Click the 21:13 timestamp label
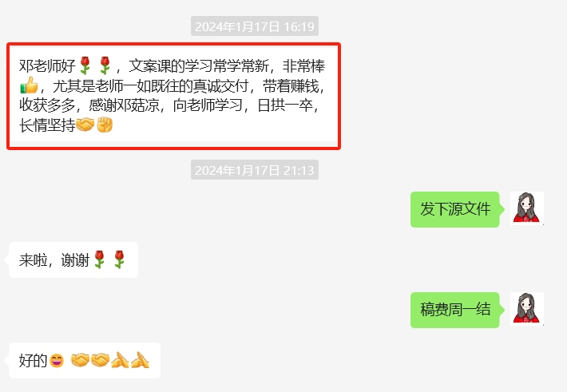Image resolution: width=567 pixels, height=392 pixels. coord(255,170)
